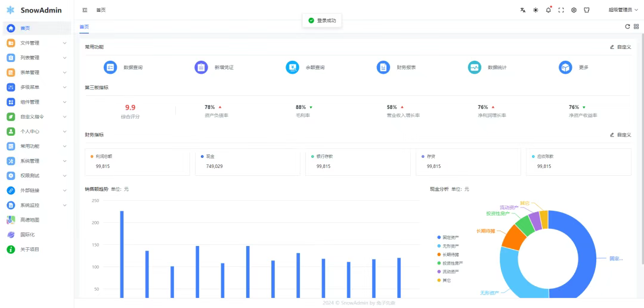The width and height of the screenshot is (644, 308).
Task: Open the notification bell
Action: point(548,10)
